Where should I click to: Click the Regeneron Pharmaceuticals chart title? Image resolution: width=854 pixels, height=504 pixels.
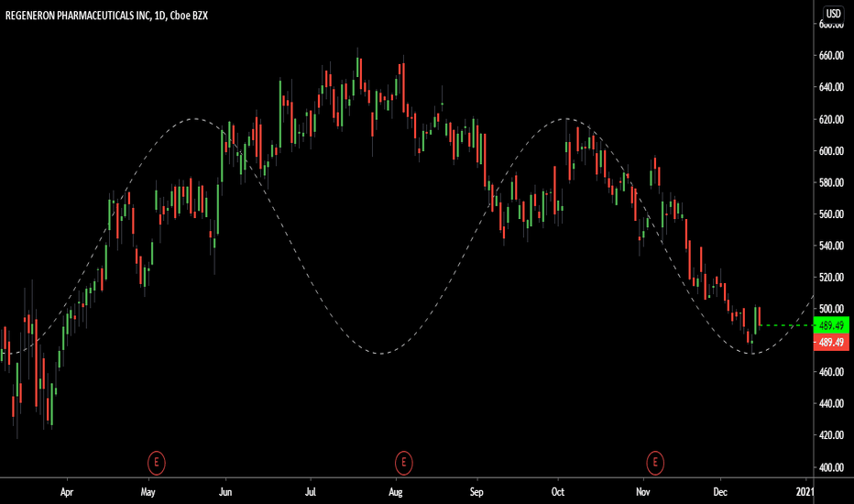106,16
